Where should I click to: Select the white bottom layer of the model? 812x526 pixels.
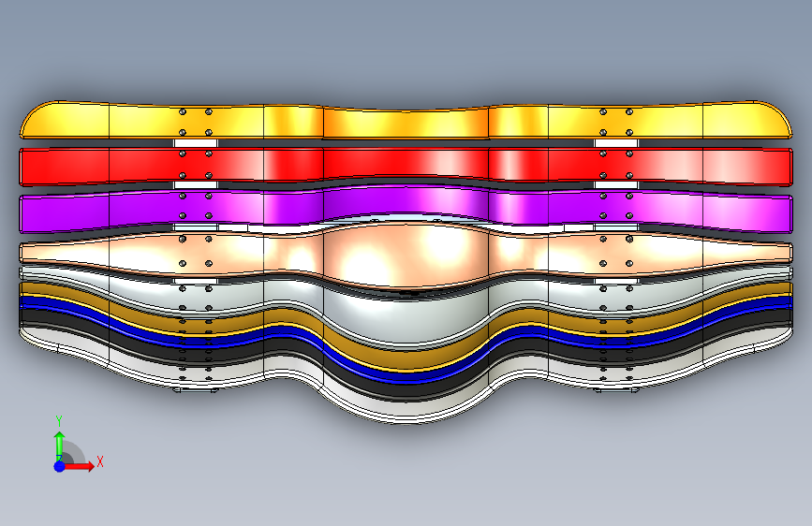(x=406, y=412)
